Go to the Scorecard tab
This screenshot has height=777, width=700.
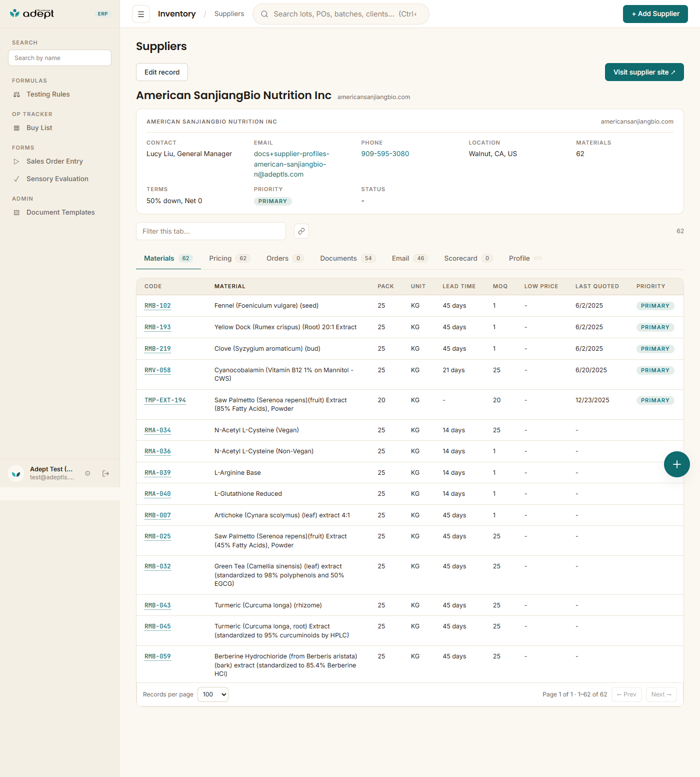(x=468, y=259)
